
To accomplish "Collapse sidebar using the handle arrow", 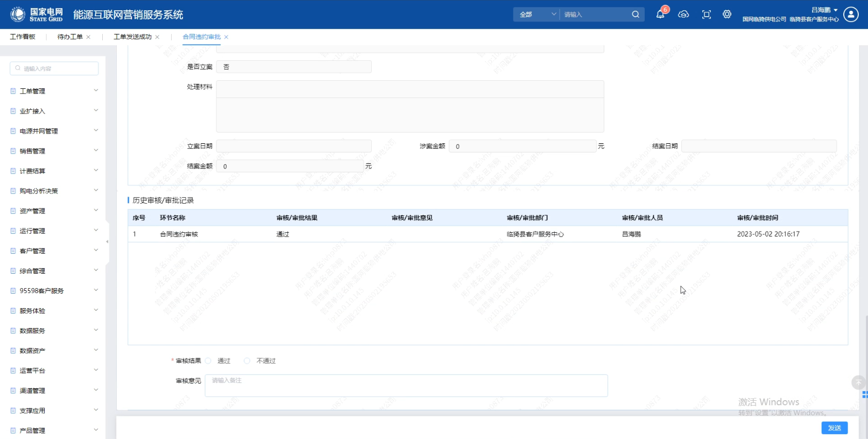I will coord(107,242).
